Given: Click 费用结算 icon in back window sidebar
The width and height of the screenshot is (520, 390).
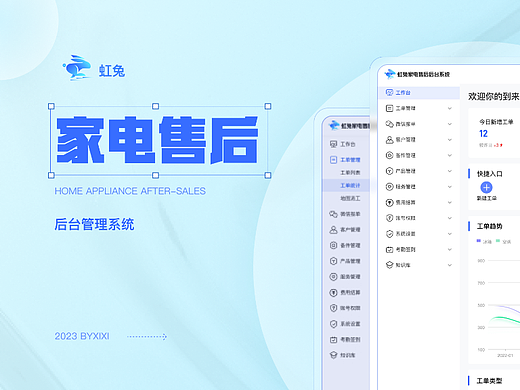Looking at the screenshot, I should [x=333, y=292].
